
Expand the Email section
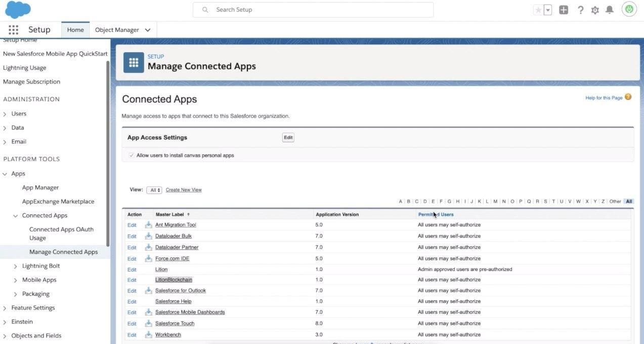5,142
